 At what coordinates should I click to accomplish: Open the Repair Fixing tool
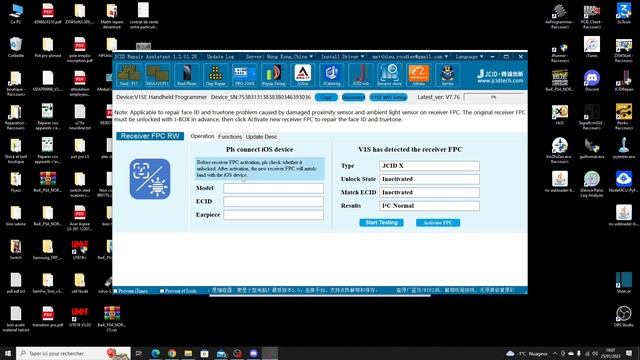(273, 75)
